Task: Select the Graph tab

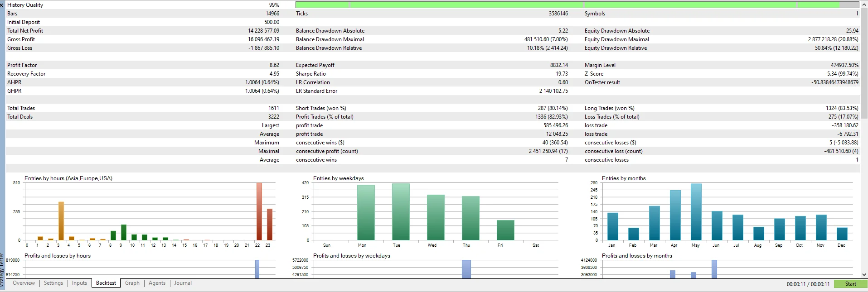Action: 132,283
